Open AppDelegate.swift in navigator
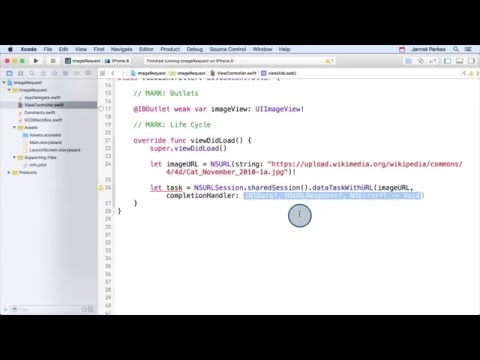Image resolution: width=480 pixels, height=360 pixels. tap(42, 97)
